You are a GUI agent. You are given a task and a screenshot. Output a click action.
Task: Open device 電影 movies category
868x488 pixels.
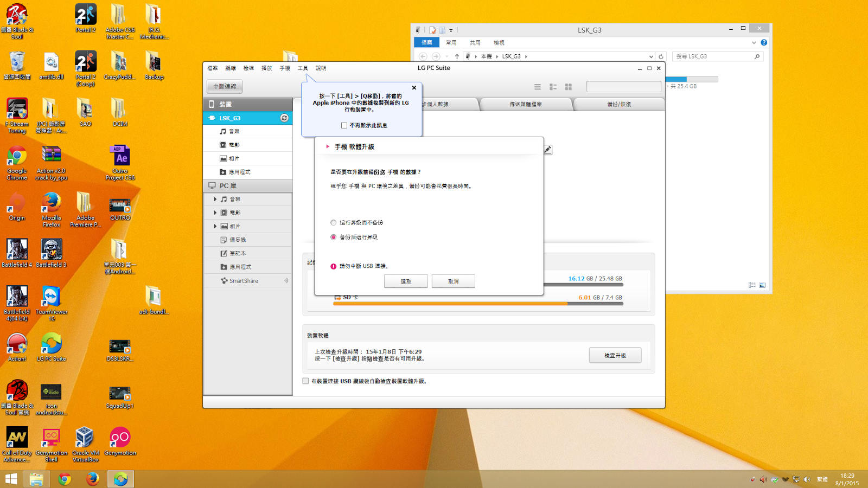click(248, 145)
